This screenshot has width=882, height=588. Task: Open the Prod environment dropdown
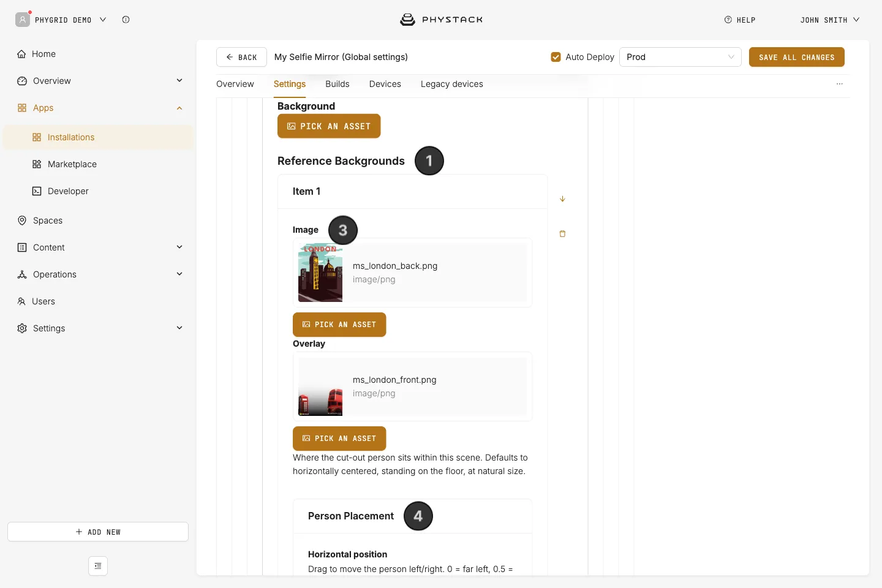(680, 57)
